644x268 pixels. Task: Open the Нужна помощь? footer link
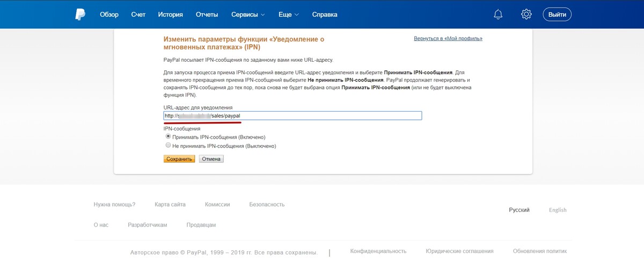114,205
